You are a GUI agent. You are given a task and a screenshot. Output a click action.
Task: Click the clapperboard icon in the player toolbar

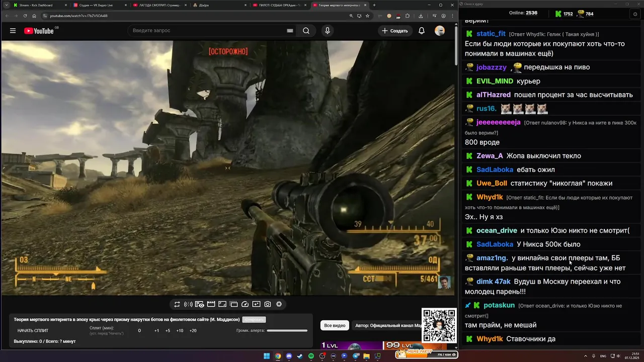pos(211,304)
